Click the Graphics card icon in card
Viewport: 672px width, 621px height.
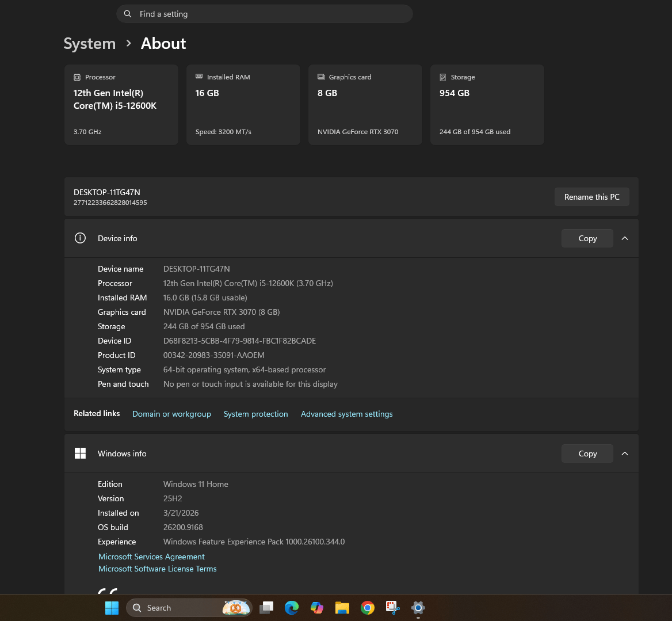point(321,77)
